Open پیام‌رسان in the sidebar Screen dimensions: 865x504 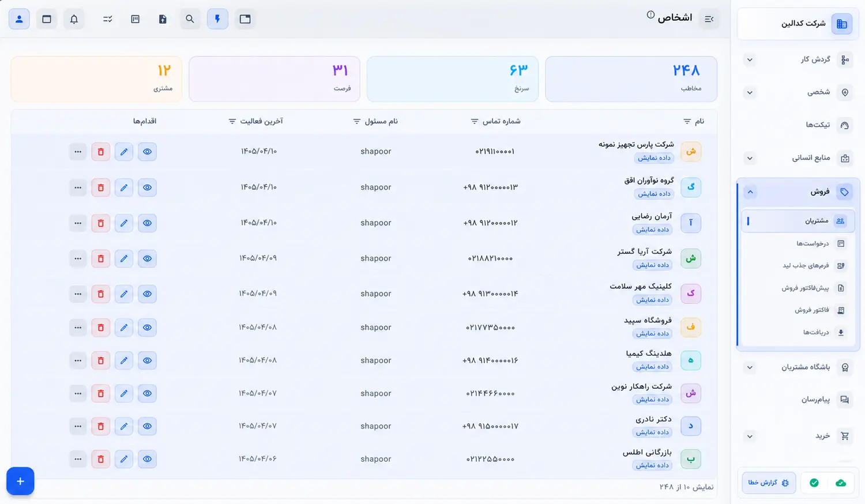point(797,400)
